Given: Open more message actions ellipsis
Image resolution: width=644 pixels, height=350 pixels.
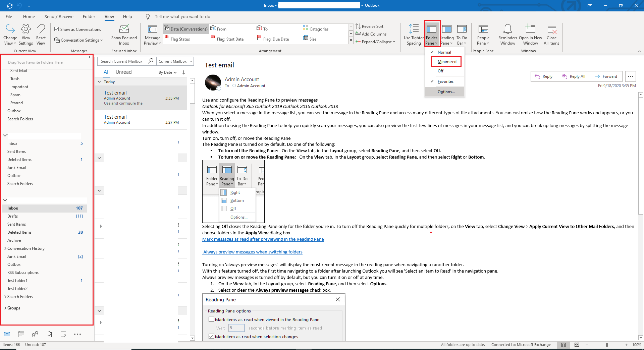Looking at the screenshot, I should click(630, 76).
